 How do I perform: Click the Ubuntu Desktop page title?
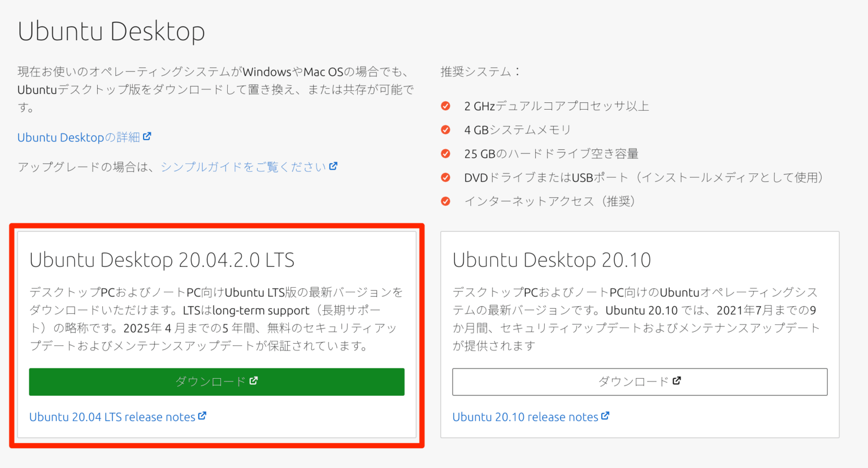[111, 32]
